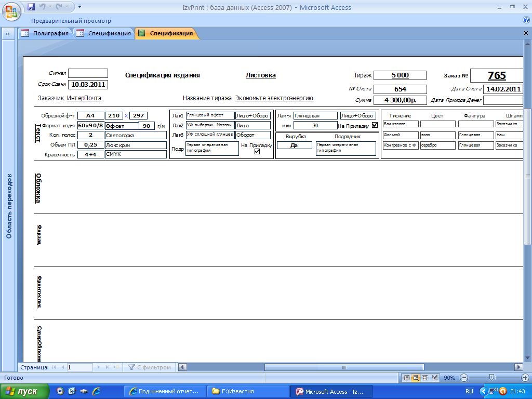The height and width of the screenshot is (399, 532).
Task: Switch to Report View status icon
Action: pyautogui.click(x=406, y=377)
